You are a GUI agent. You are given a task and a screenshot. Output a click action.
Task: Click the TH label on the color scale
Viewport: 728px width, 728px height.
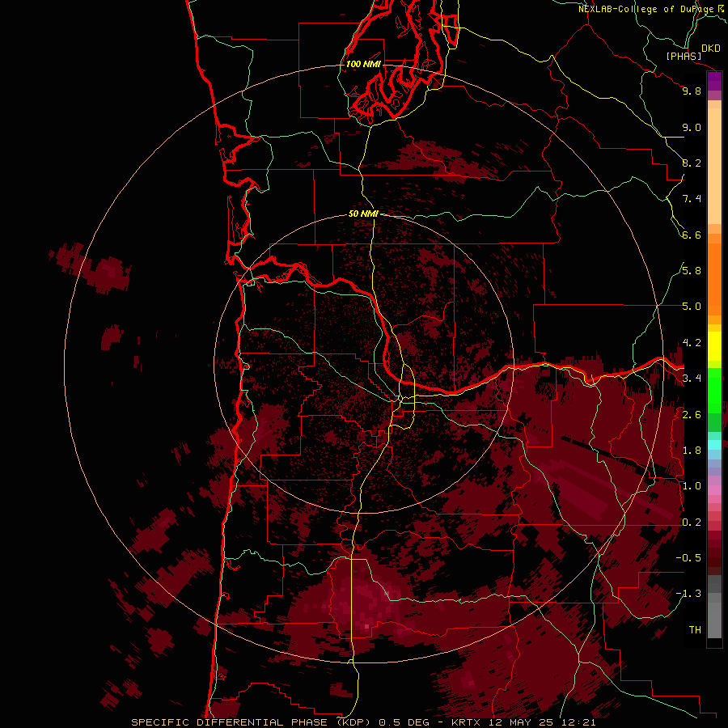coord(695,630)
